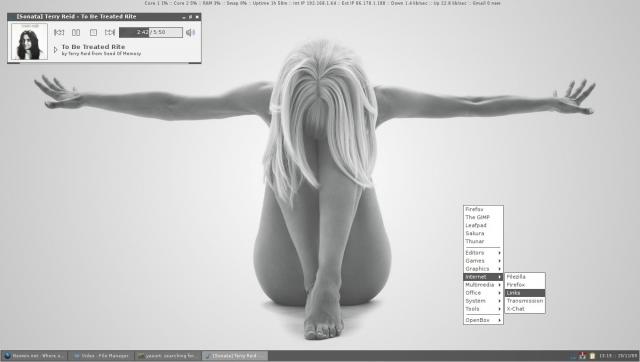Click the clock in the system tray

pos(618,356)
